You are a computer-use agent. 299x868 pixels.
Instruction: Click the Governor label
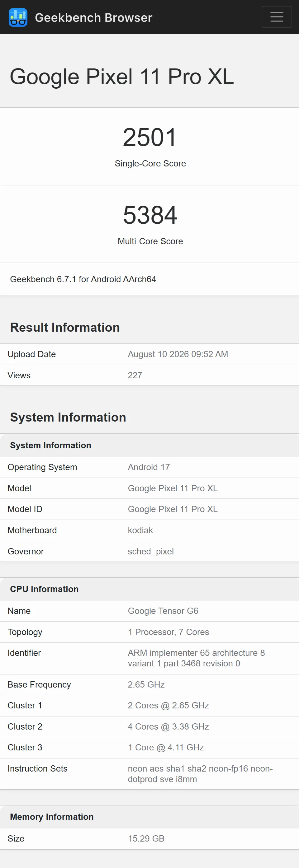point(26,552)
